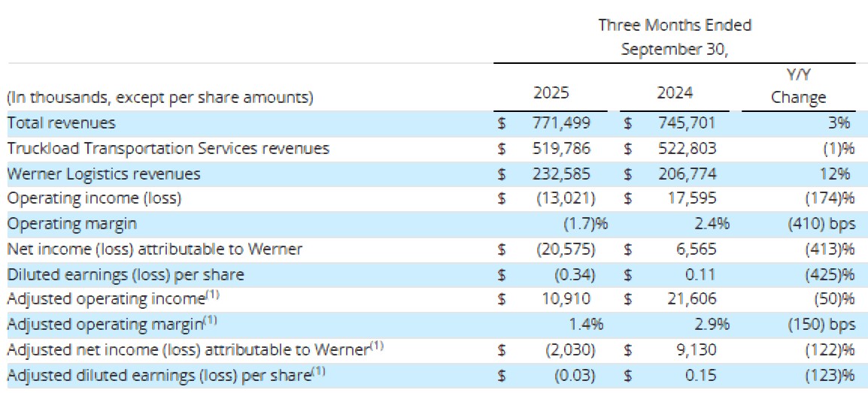Image resolution: width=868 pixels, height=393 pixels.
Task: Click 'Adjusted net income (loss) attributable to Werner'
Action: tap(195, 349)
